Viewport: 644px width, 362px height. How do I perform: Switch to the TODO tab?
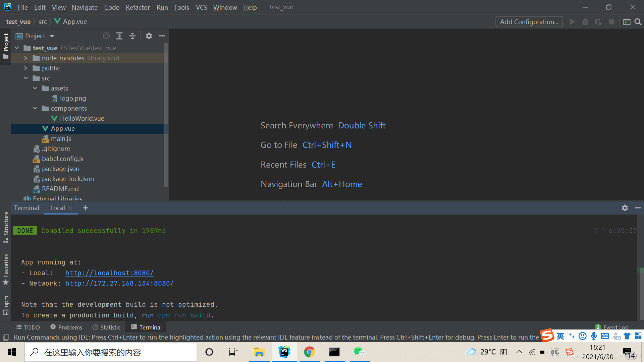click(28, 327)
